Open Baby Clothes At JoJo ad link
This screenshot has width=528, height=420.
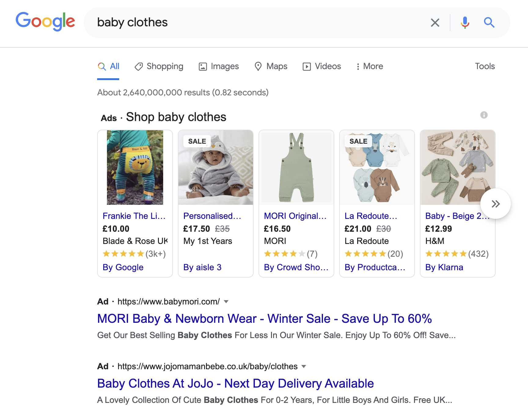pos(235,383)
